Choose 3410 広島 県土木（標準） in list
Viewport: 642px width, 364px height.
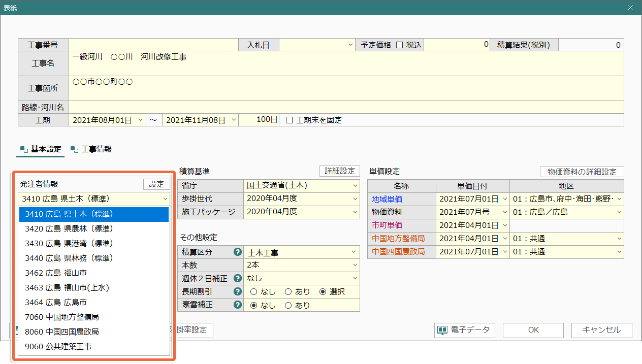coord(94,214)
